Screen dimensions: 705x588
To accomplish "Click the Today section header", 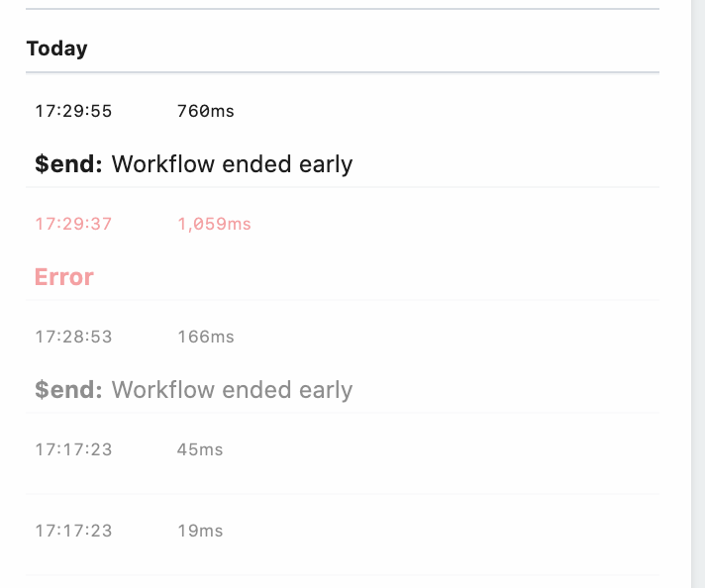I will pos(57,49).
